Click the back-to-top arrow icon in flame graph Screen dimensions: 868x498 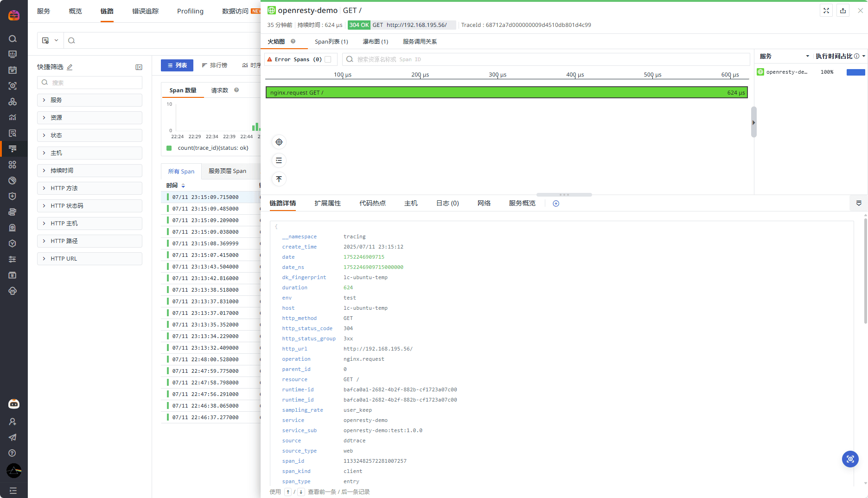(279, 179)
